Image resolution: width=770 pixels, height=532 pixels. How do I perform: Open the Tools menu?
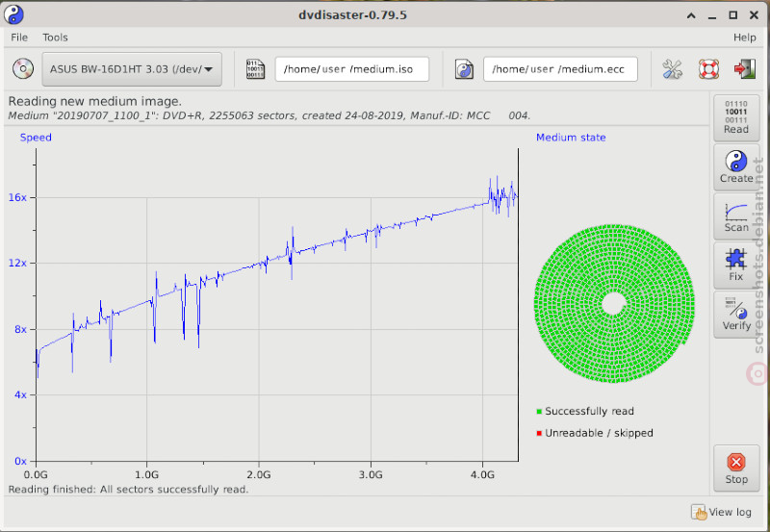[55, 38]
